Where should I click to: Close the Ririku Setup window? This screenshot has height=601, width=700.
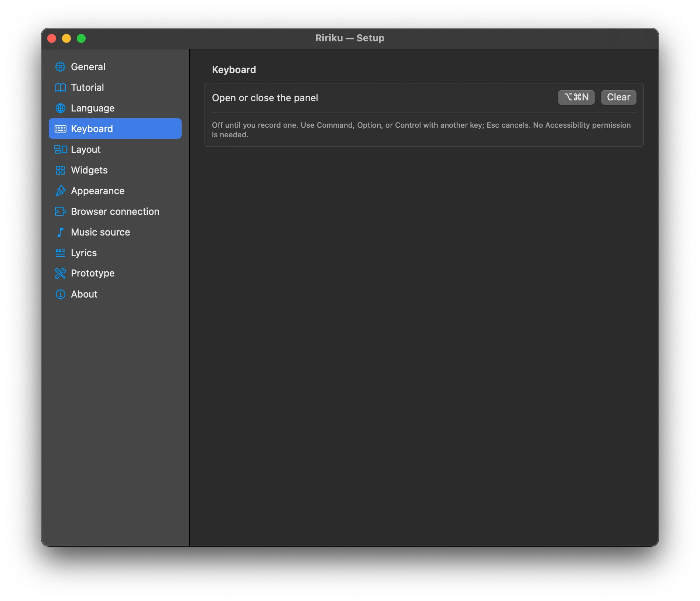click(x=52, y=38)
